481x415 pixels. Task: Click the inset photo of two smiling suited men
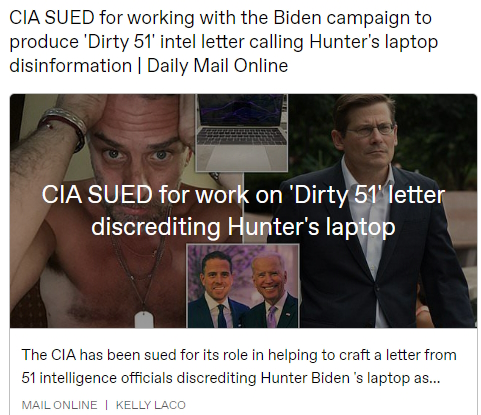(243, 286)
